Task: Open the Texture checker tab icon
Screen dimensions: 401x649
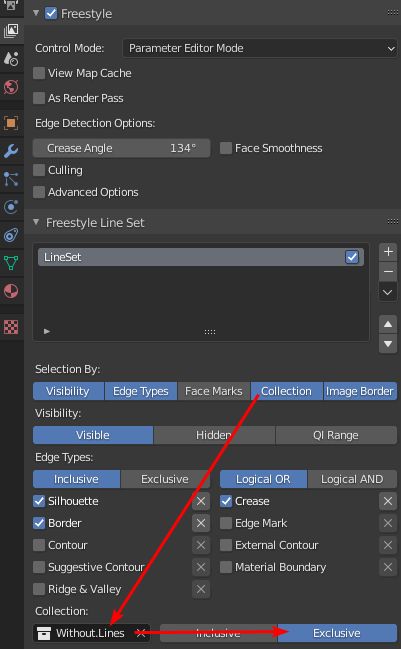Action: (11, 327)
